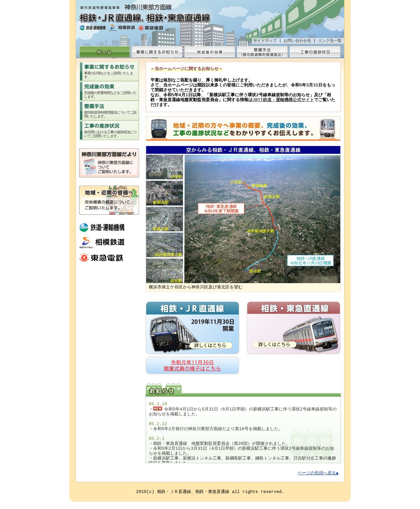Select the 完成後の効果 navigation tab
420x509 pixels.
point(210,52)
